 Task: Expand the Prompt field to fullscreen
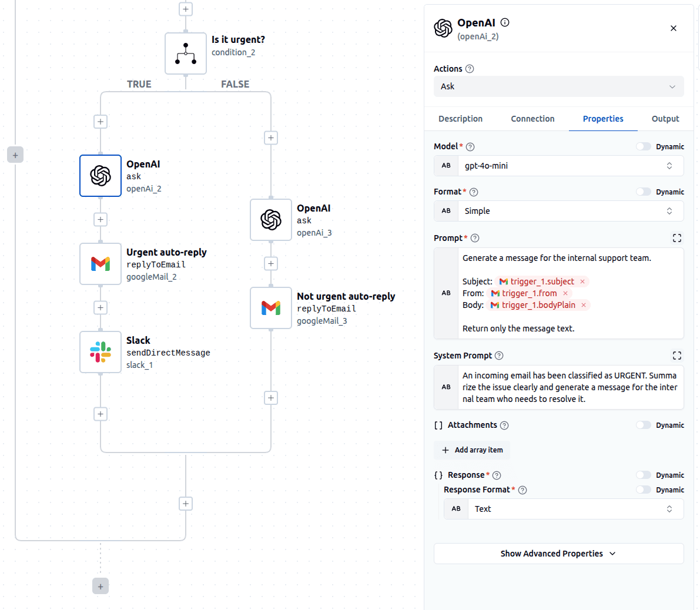[676, 238]
